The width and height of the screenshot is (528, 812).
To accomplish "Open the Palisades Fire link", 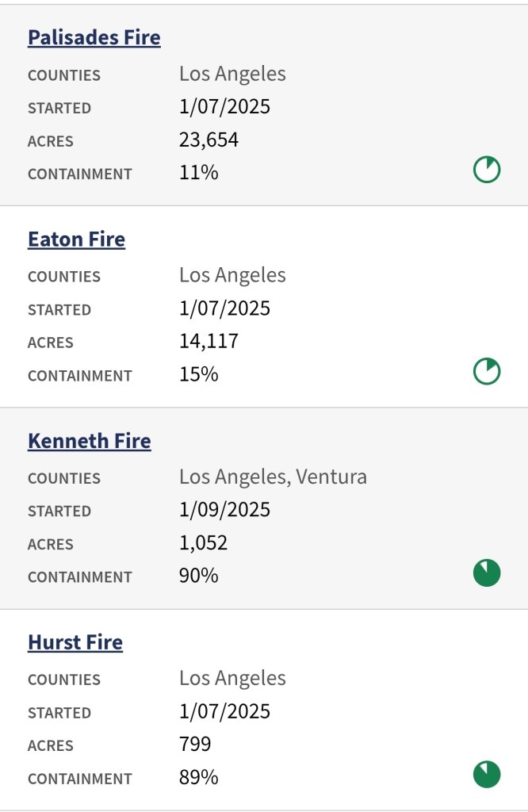I will (x=94, y=37).
